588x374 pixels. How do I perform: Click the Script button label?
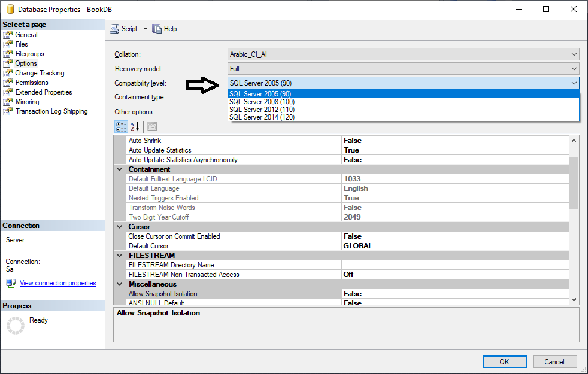pyautogui.click(x=129, y=29)
